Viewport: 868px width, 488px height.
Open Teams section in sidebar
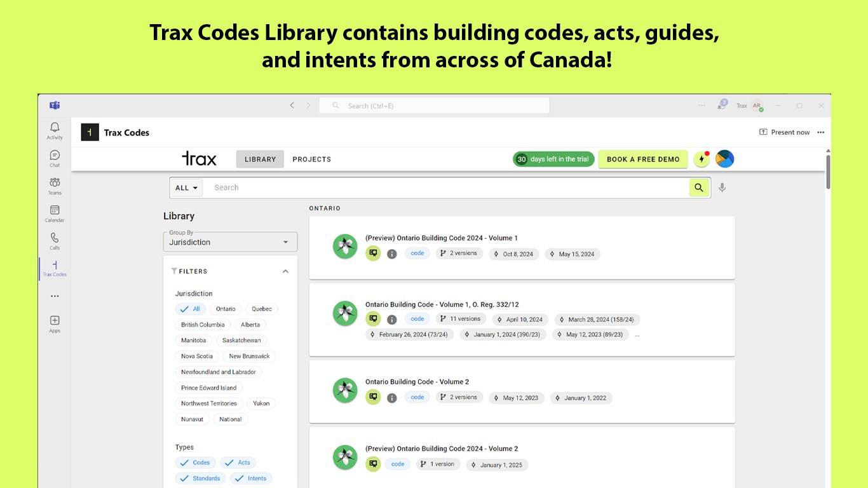coord(55,186)
